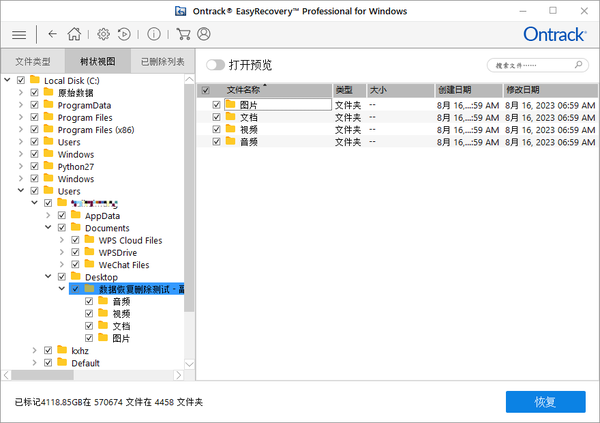Go to the home screen icon
The image size is (600, 423).
pos(74,34)
